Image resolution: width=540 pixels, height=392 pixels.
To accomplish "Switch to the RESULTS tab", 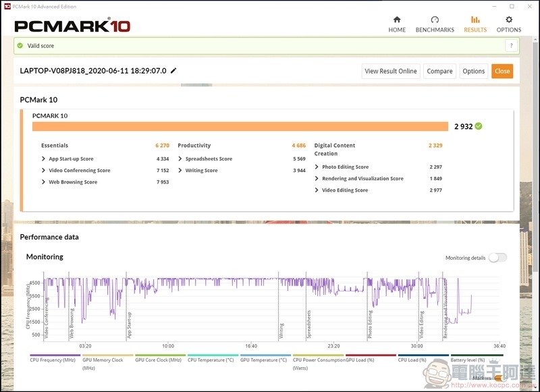I will (x=475, y=24).
